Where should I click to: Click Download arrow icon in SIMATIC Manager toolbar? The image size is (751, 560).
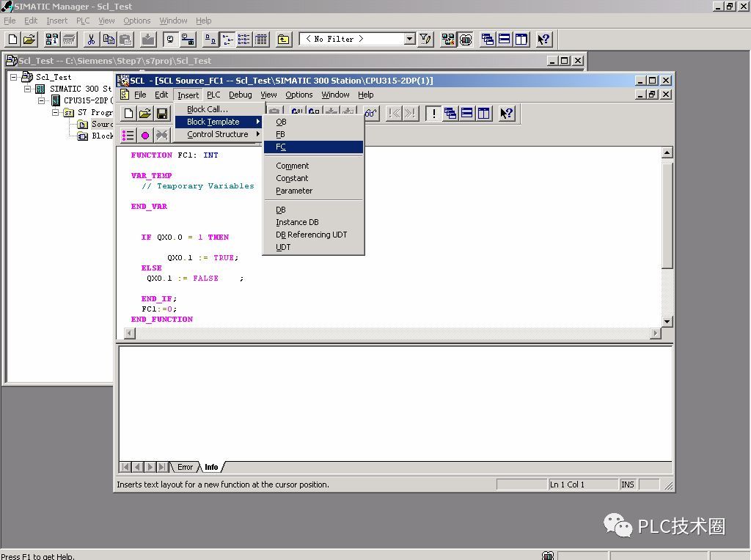(x=148, y=40)
